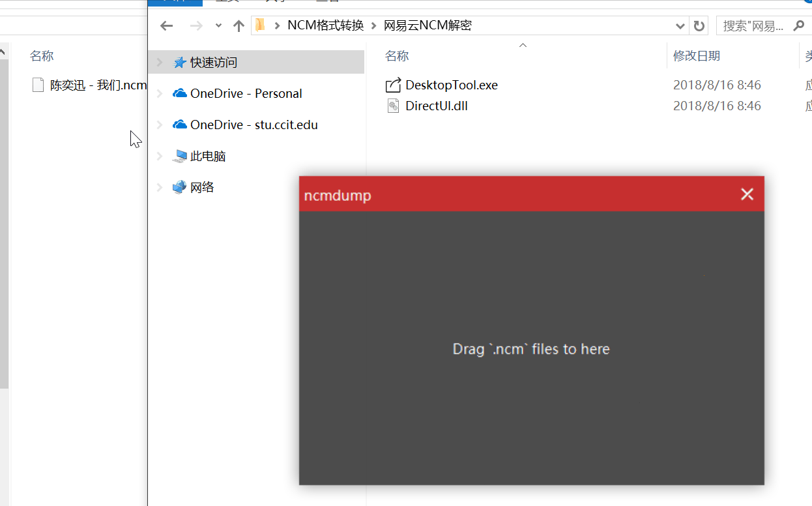
Task: Refresh the current folder
Action: click(699, 26)
